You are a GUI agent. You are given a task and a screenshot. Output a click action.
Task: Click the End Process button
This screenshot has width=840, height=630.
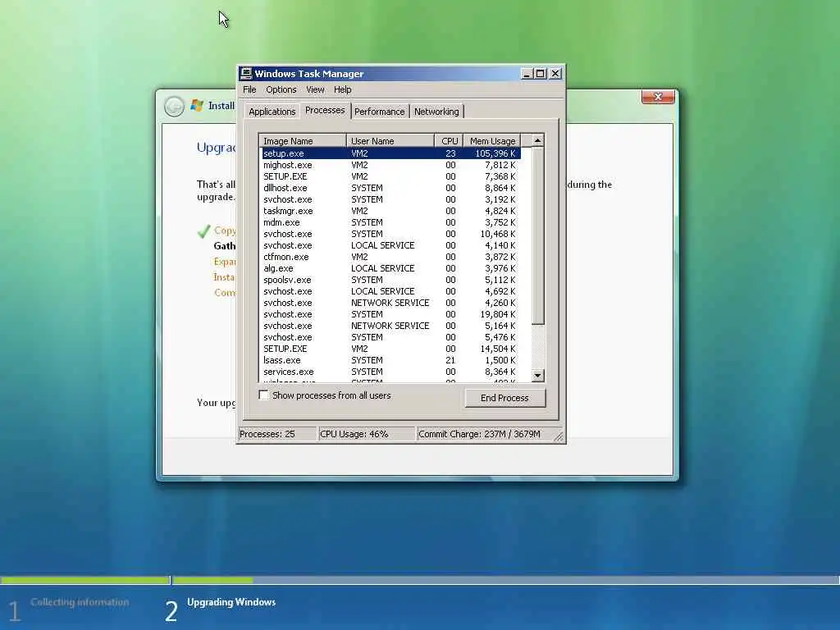(x=504, y=398)
